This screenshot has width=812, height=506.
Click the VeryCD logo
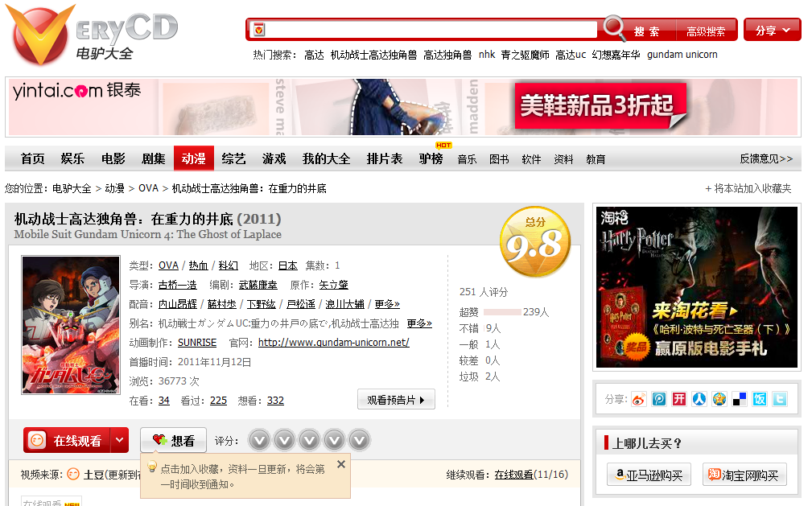[x=93, y=35]
